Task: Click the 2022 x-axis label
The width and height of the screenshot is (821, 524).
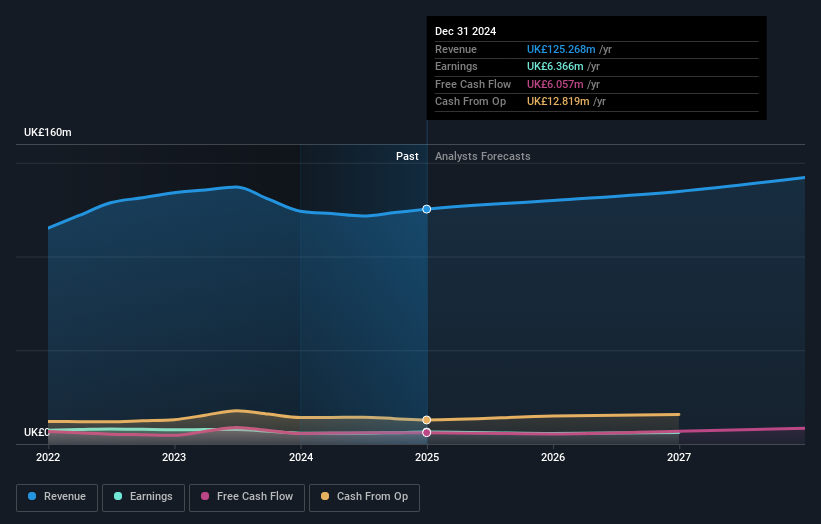Action: (x=48, y=457)
